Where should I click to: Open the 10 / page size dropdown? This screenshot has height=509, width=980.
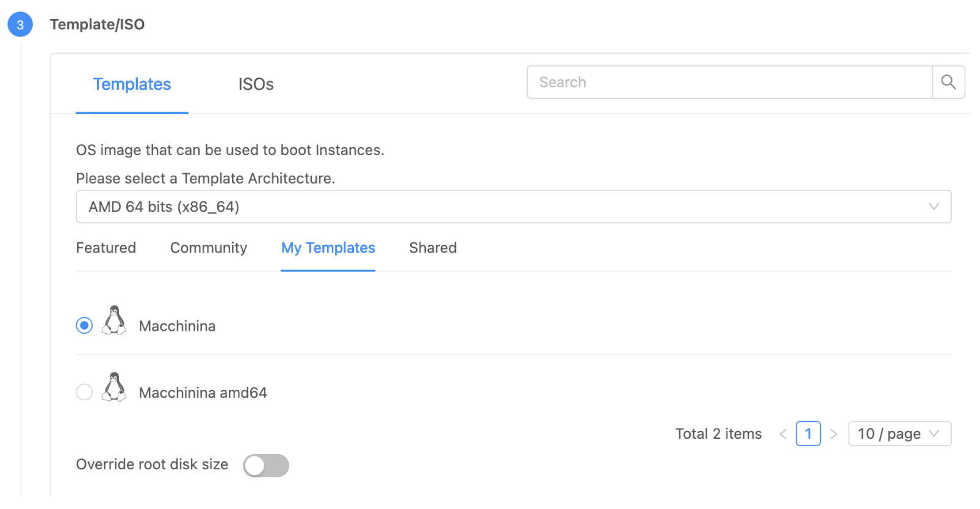[899, 434]
